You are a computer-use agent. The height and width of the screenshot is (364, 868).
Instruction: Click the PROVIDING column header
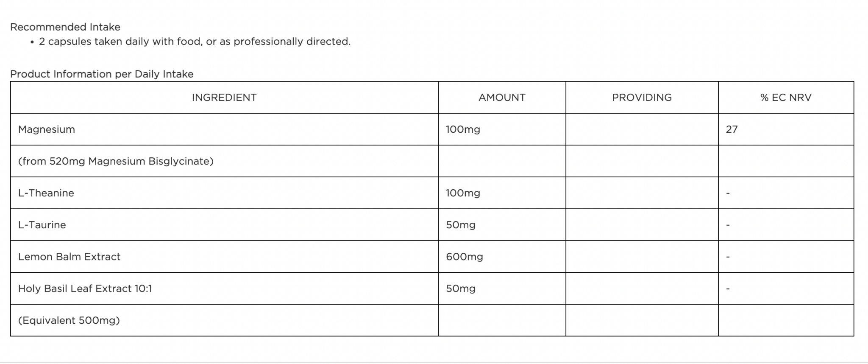(642, 98)
